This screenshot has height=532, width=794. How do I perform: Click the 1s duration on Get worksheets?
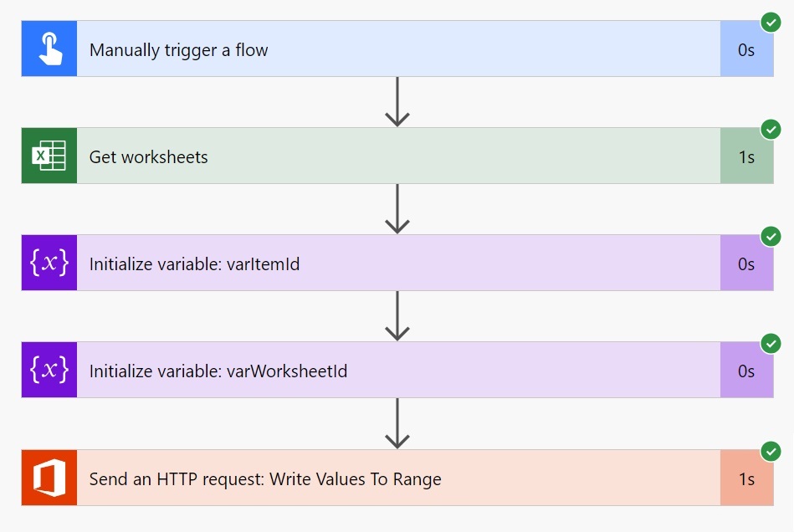pyautogui.click(x=746, y=156)
